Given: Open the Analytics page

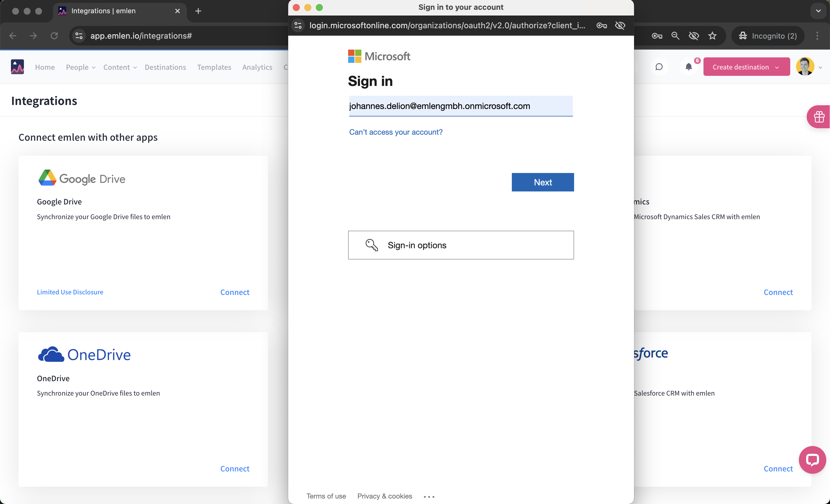Looking at the screenshot, I should (x=257, y=67).
